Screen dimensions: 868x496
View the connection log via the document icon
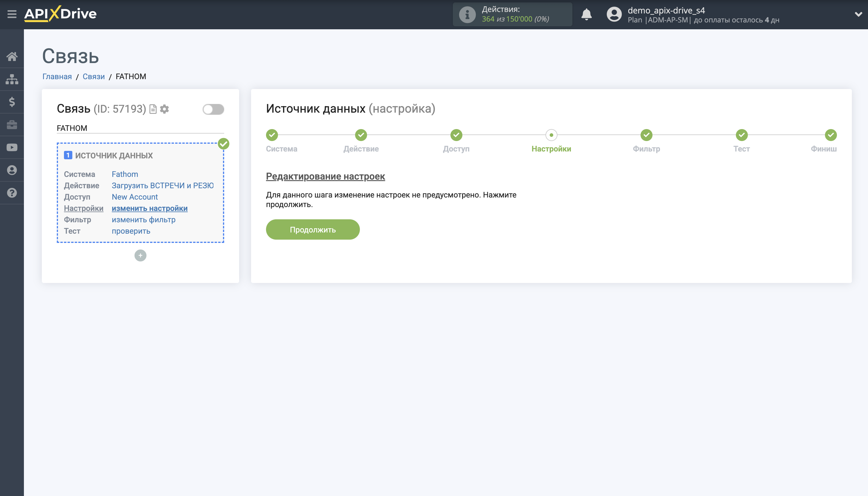pos(152,109)
